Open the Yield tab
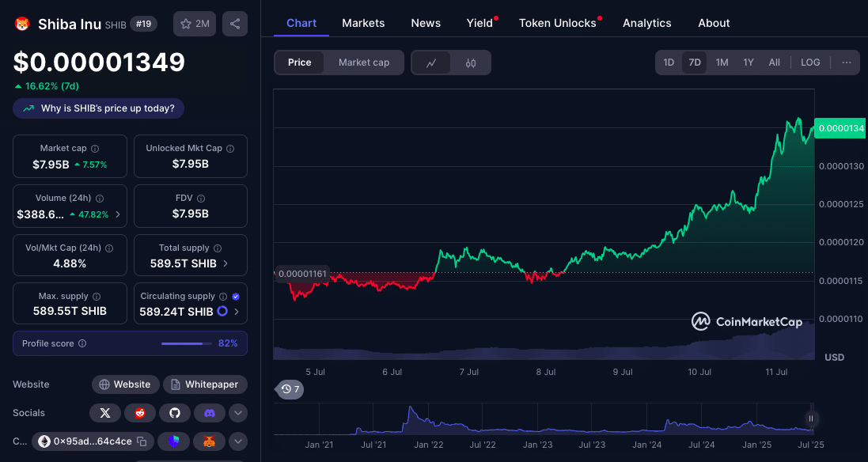 click(x=480, y=23)
